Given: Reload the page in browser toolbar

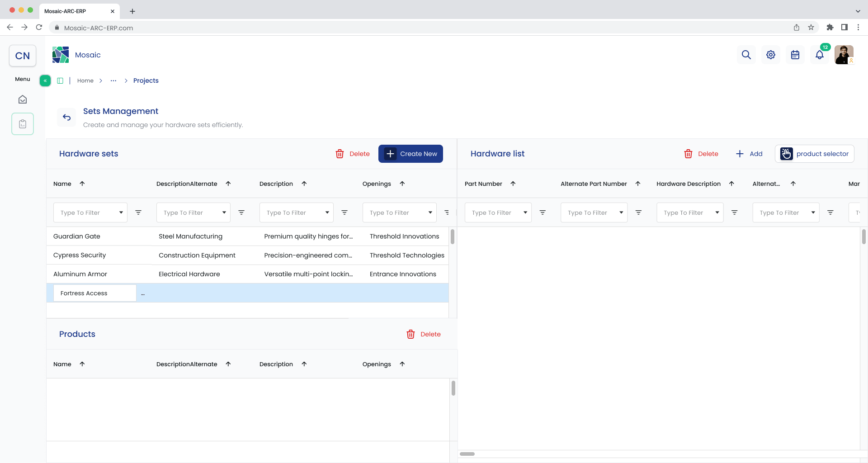Looking at the screenshot, I should (39, 28).
